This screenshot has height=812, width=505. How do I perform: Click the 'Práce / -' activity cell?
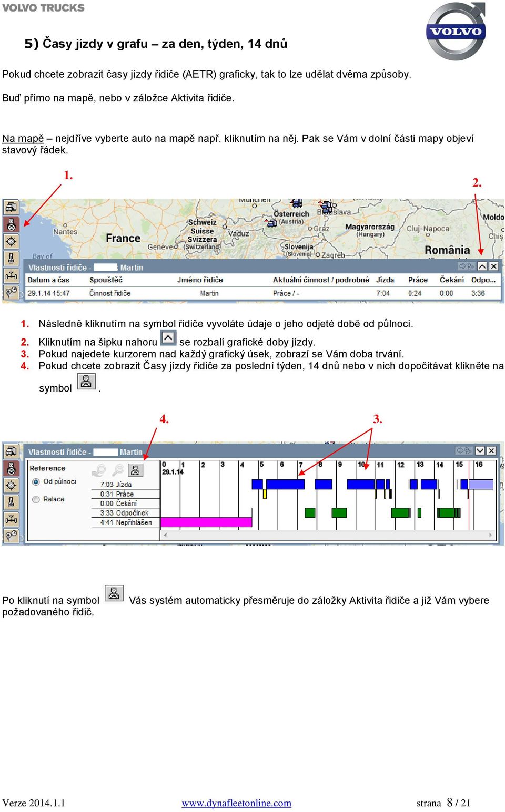point(286,293)
